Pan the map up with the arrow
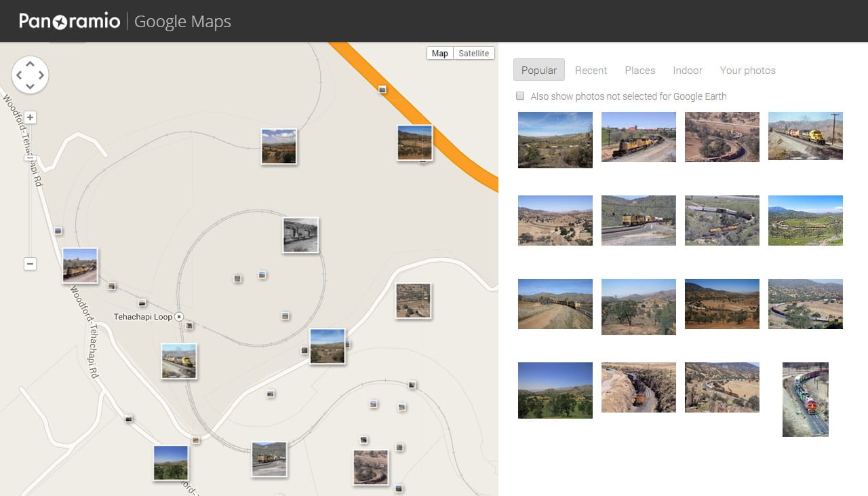Image resolution: width=868 pixels, height=496 pixels. tap(30, 64)
